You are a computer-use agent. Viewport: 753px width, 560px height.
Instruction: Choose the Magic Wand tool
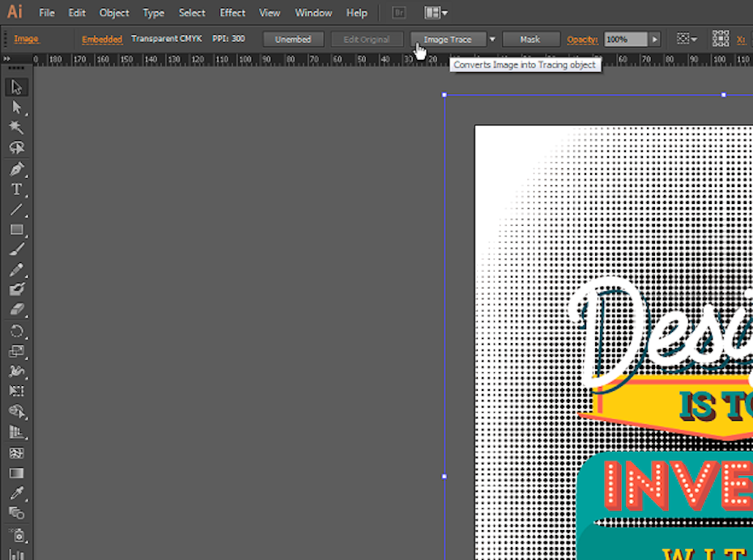(16, 128)
